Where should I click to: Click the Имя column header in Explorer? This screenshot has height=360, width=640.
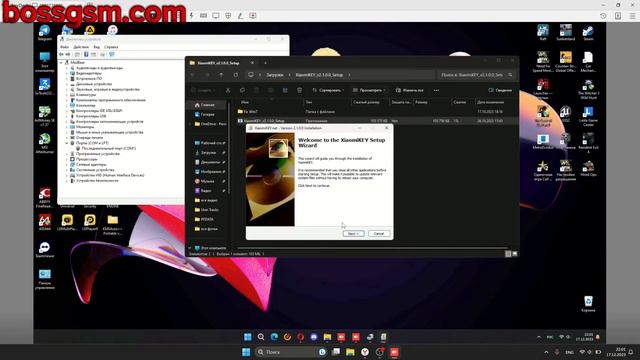245,102
